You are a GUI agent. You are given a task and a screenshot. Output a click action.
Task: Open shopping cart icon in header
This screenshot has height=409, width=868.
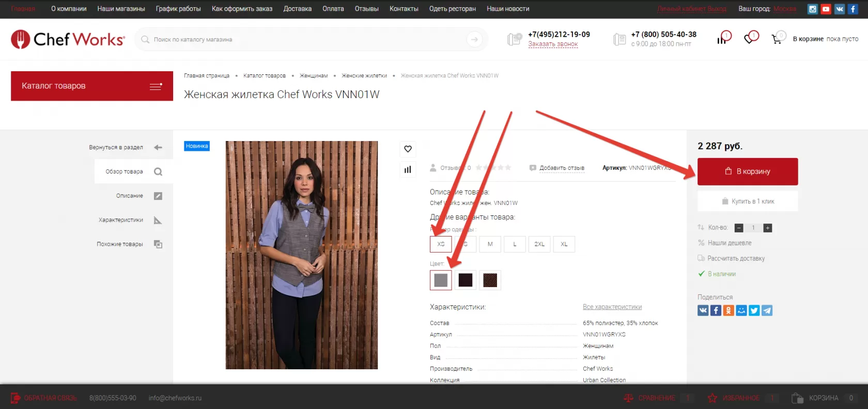point(777,39)
